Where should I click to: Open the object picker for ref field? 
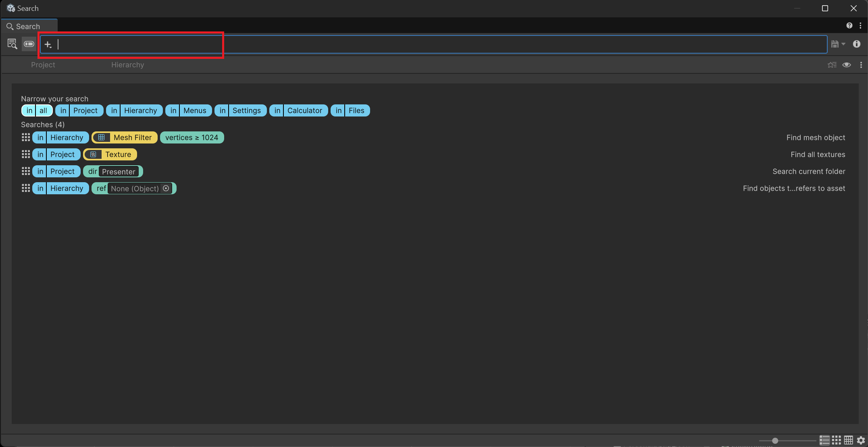(166, 188)
